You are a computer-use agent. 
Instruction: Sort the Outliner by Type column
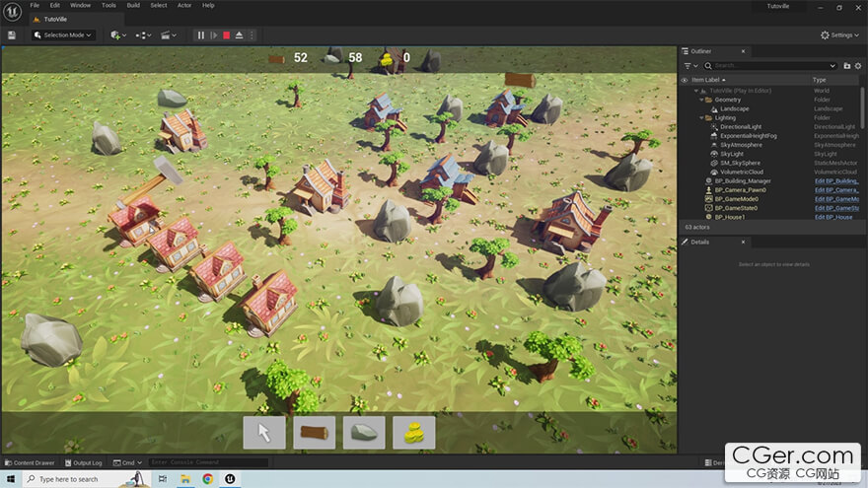[820, 80]
